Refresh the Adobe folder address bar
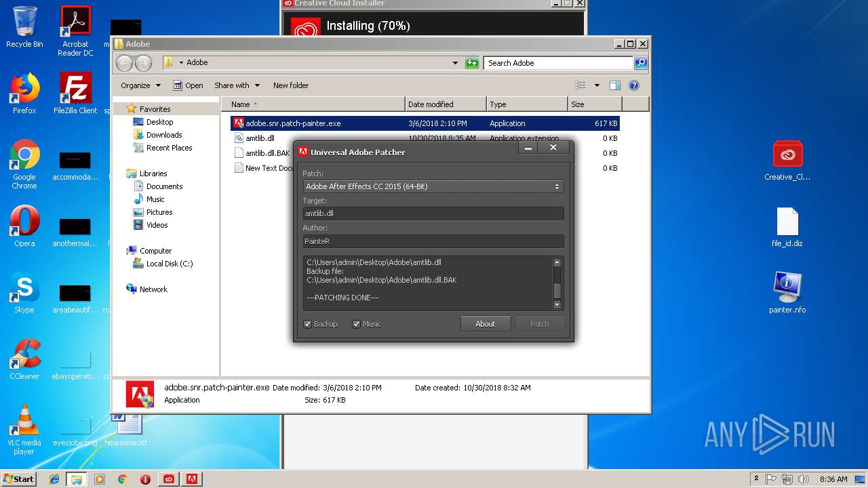 click(472, 63)
